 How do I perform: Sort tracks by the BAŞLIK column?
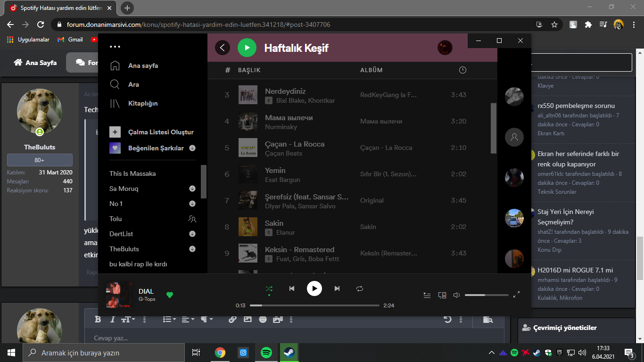point(249,70)
